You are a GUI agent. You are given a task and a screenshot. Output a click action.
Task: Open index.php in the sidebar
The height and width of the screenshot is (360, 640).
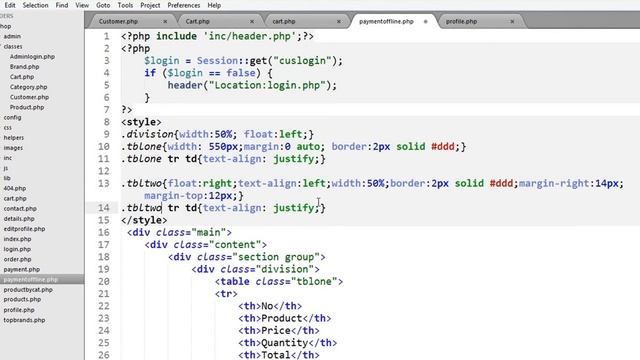pos(17,239)
